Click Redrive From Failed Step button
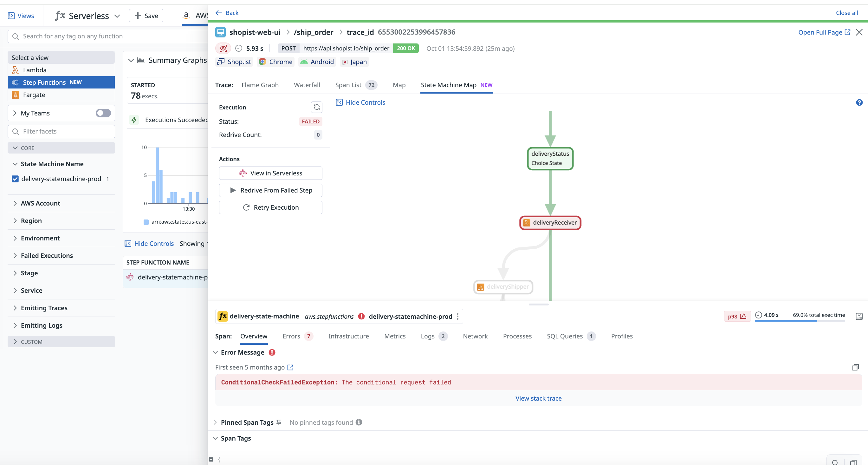The width and height of the screenshot is (868, 465). click(270, 191)
